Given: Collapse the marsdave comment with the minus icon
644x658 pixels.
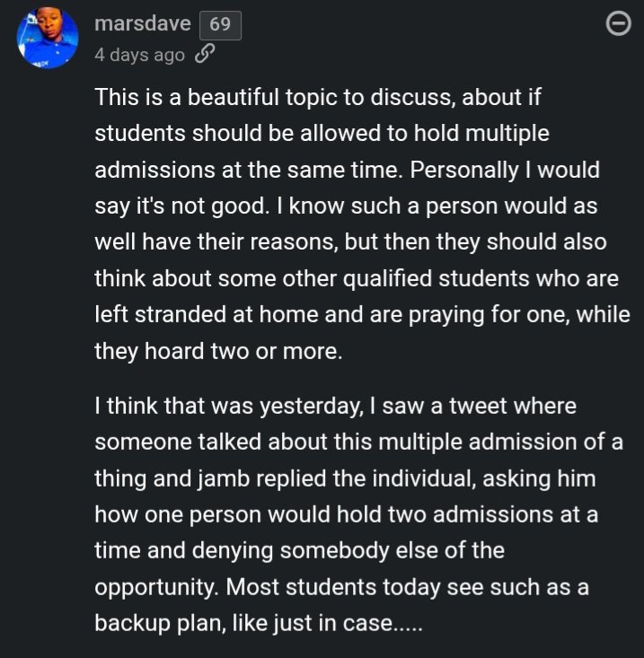Looking at the screenshot, I should [619, 24].
